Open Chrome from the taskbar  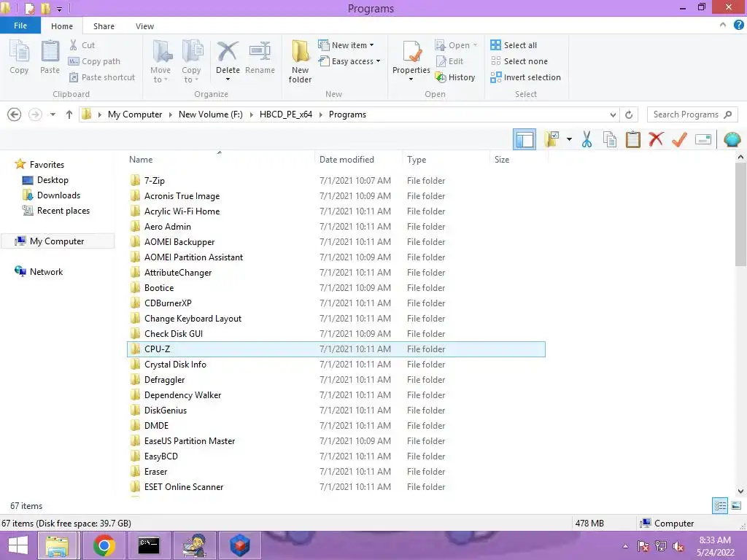(x=104, y=545)
